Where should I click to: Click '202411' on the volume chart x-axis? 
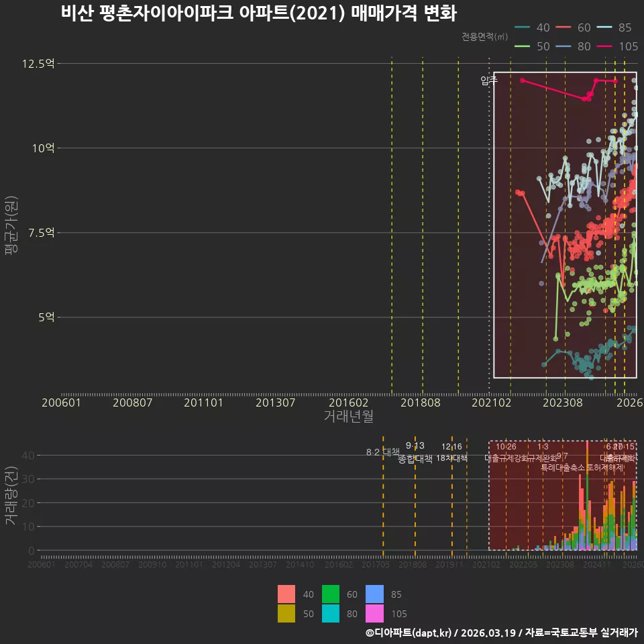click(597, 565)
